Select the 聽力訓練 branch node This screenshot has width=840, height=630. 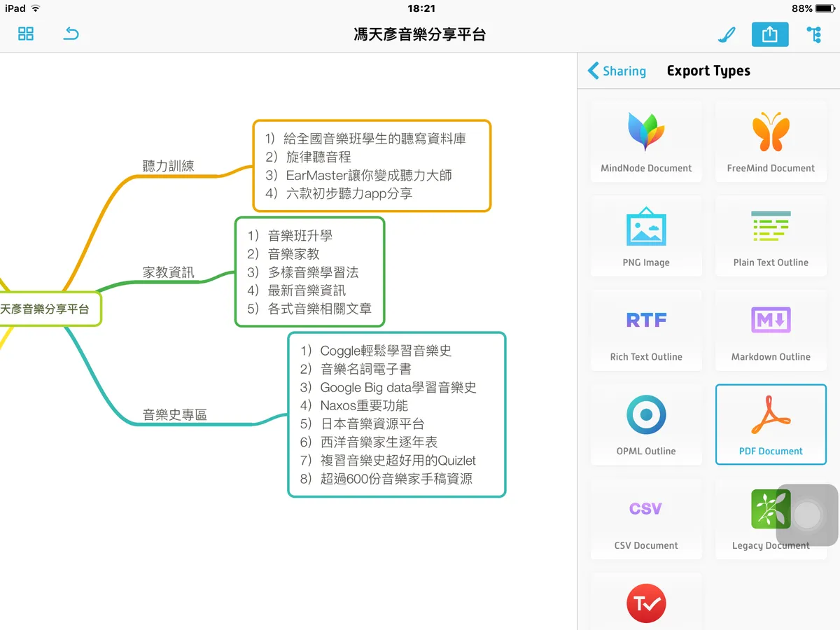[169, 167]
